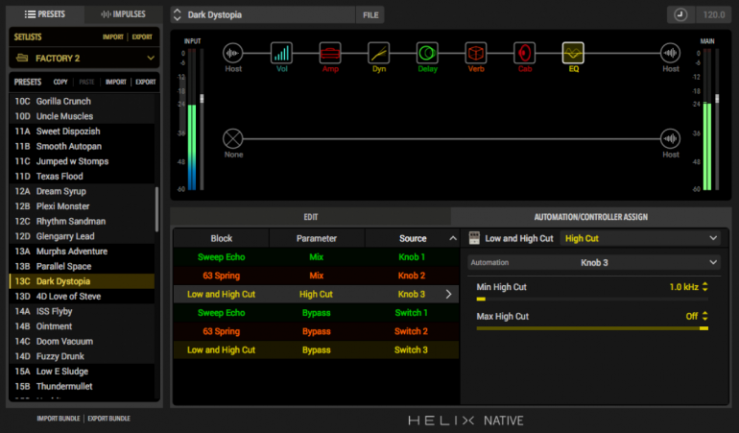The height and width of the screenshot is (433, 739).
Task: Click the Max High Cut slider
Action: tap(592, 327)
